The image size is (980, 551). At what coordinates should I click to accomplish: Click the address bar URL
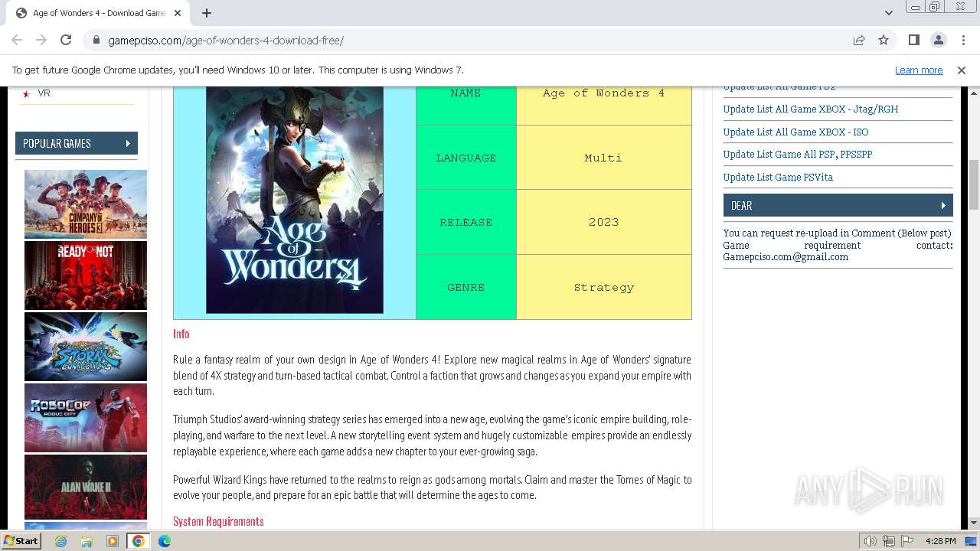tap(226, 41)
